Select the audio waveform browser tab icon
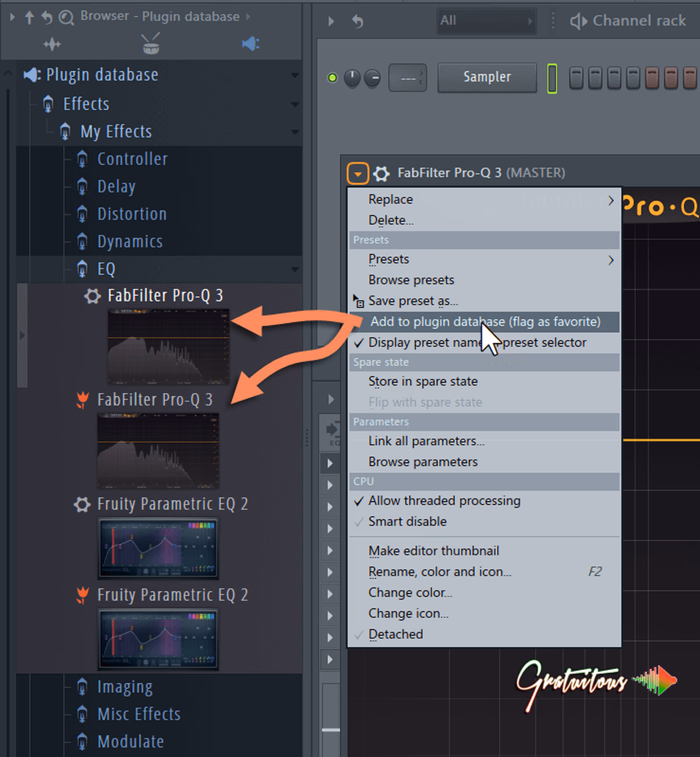700x757 pixels. tap(52, 44)
